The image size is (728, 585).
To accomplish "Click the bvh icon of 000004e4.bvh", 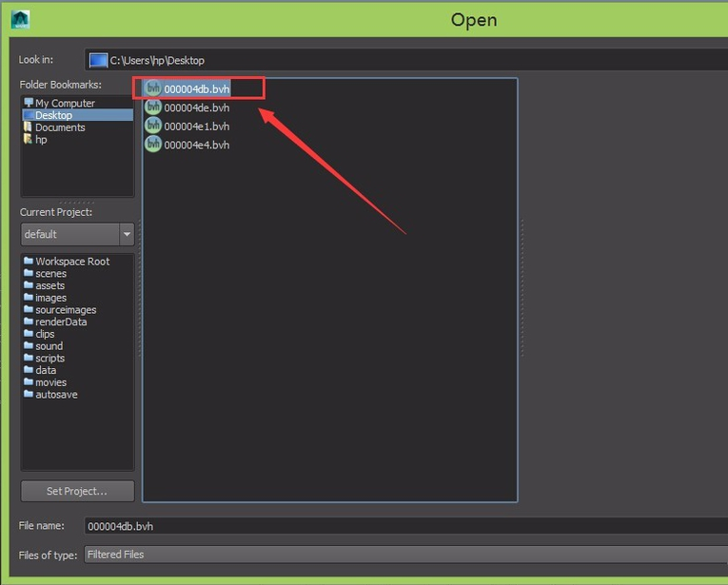I will 153,144.
